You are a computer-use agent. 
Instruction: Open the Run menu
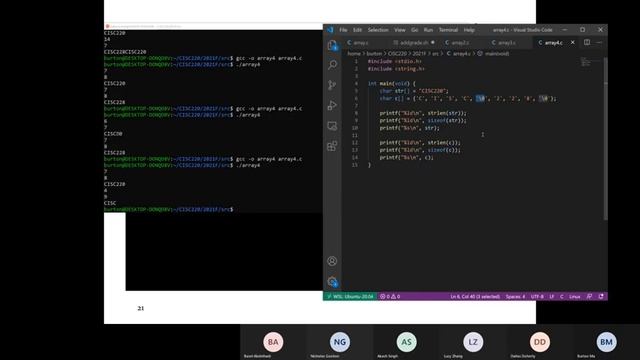[x=428, y=30]
